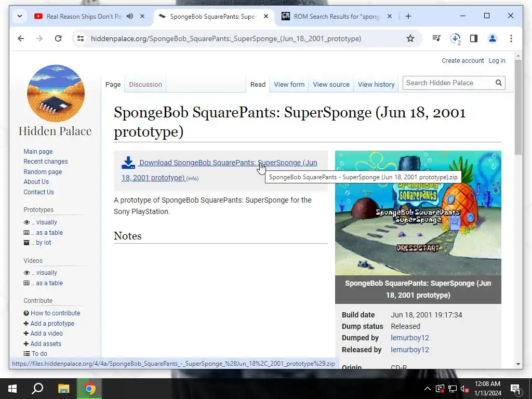532x399 pixels.
Task: Open Dumped by lemurboy12 link
Action: [x=410, y=338]
